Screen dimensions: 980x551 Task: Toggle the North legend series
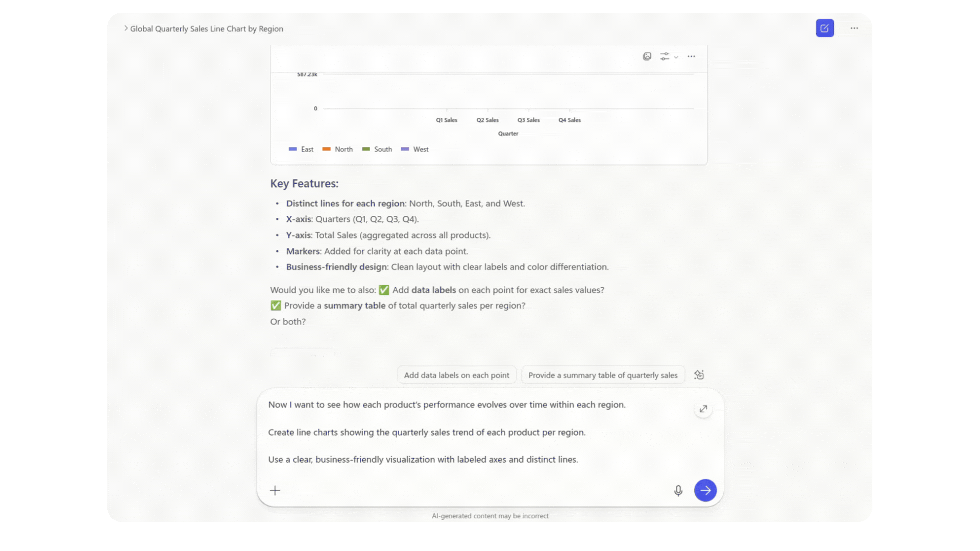click(x=343, y=149)
